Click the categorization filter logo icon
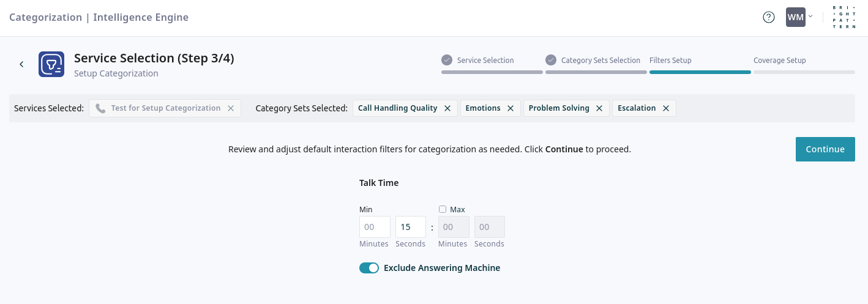This screenshot has width=868, height=304. [x=51, y=64]
